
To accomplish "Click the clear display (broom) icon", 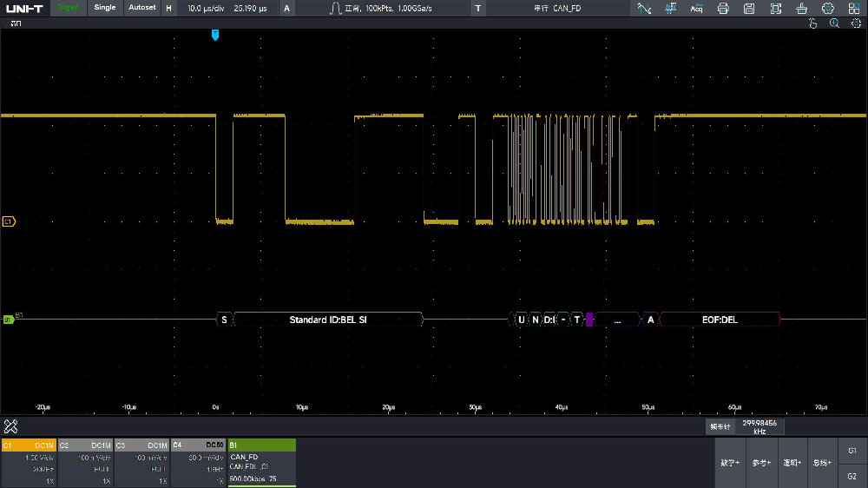I will 802,8.
